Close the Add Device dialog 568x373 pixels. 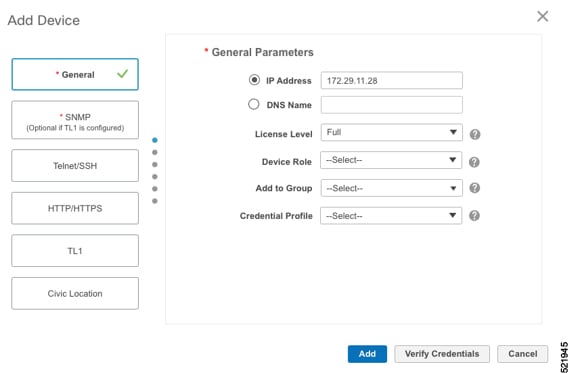pyautogui.click(x=542, y=16)
